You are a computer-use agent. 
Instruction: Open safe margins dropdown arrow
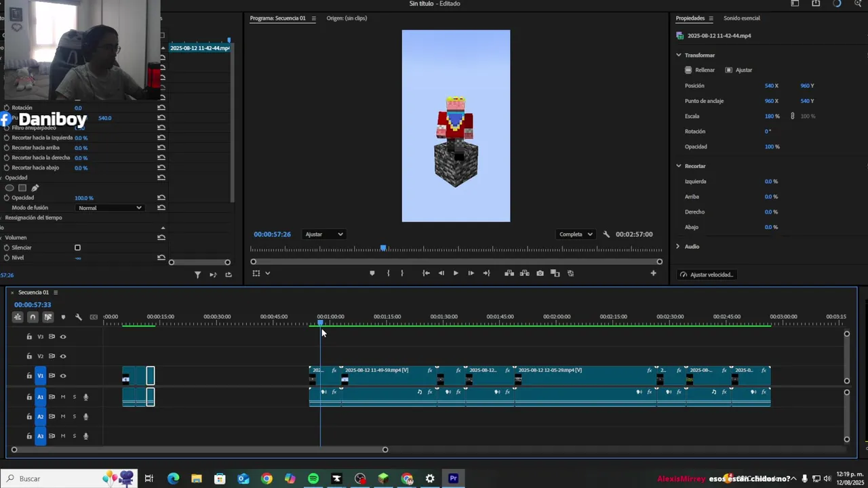click(x=267, y=273)
